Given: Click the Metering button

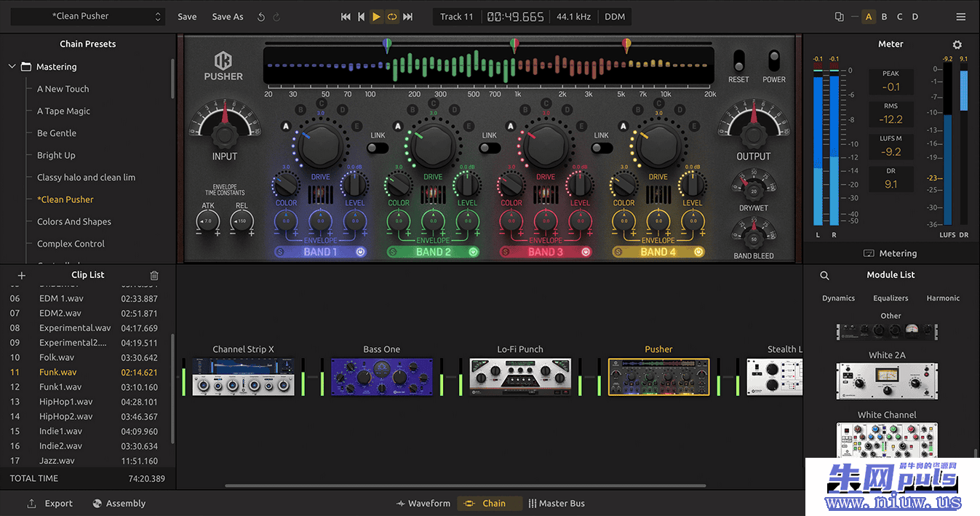Looking at the screenshot, I should point(891,253).
